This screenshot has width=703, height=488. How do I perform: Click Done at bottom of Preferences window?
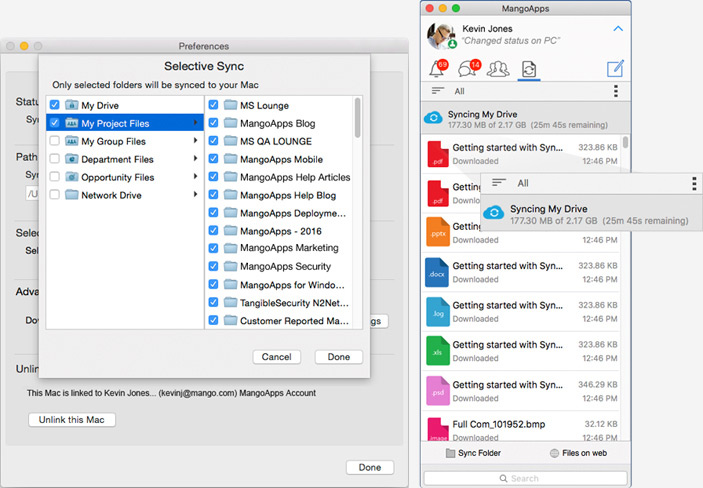[x=370, y=467]
